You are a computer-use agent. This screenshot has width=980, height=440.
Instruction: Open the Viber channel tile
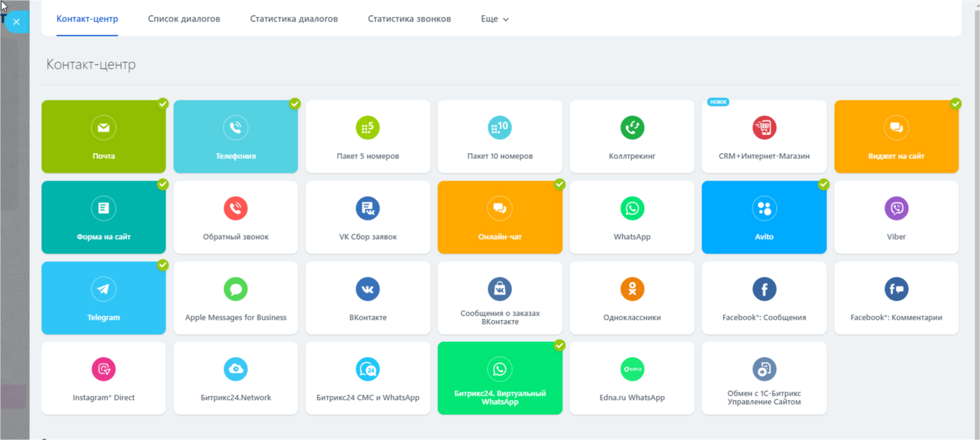[896, 218]
